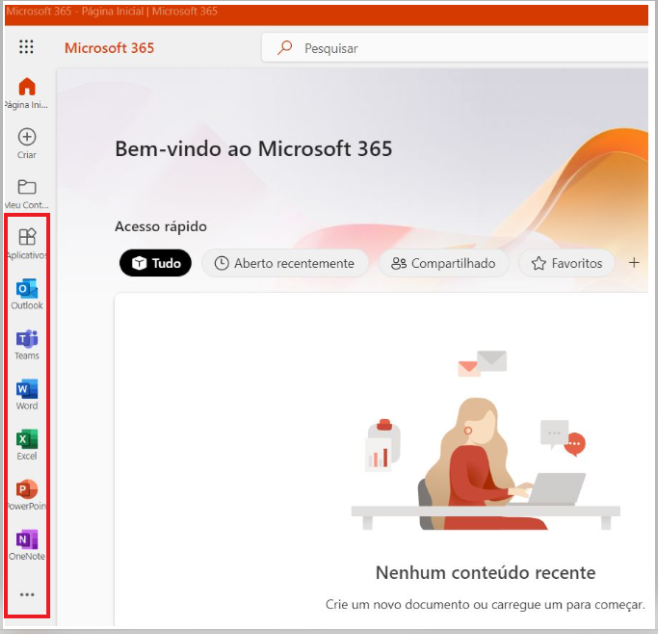The image size is (658, 634).
Task: Click the Criar plus icon in sidebar
Action: pyautogui.click(x=27, y=138)
